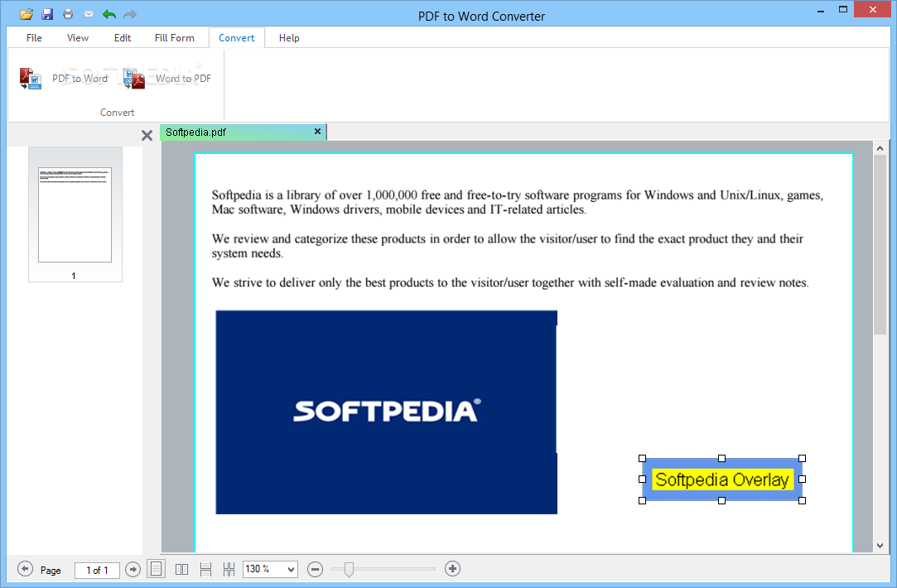Email the document via envelope icon

coord(89,14)
